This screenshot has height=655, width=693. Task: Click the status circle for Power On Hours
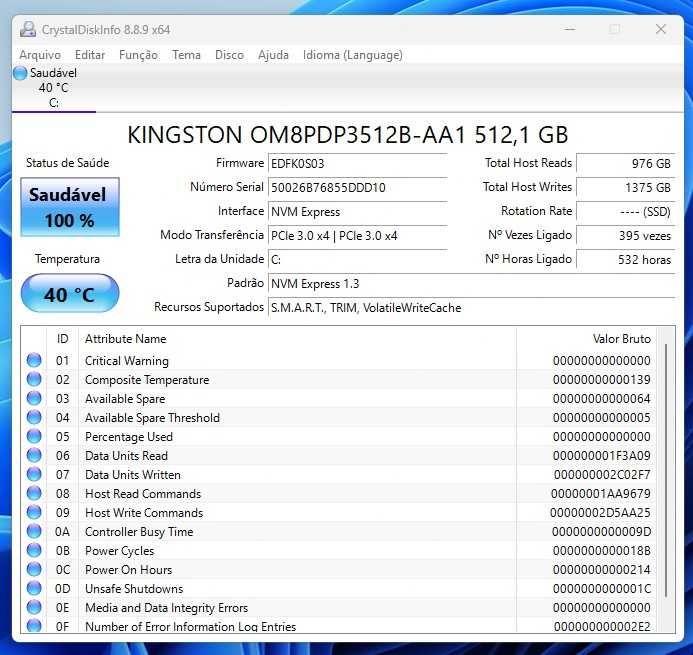click(34, 569)
